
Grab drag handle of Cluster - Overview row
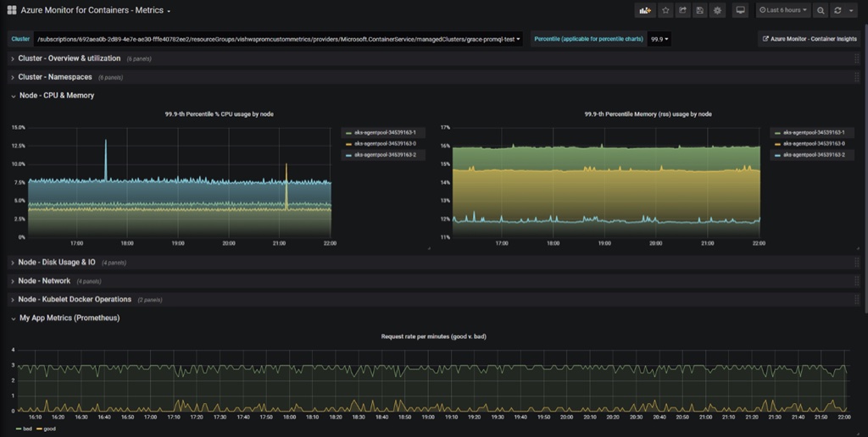click(856, 58)
